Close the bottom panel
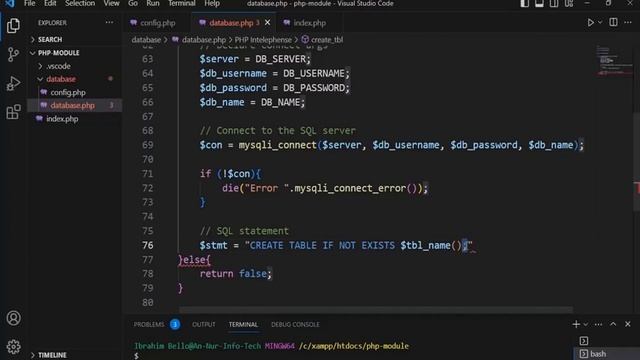 point(628,324)
